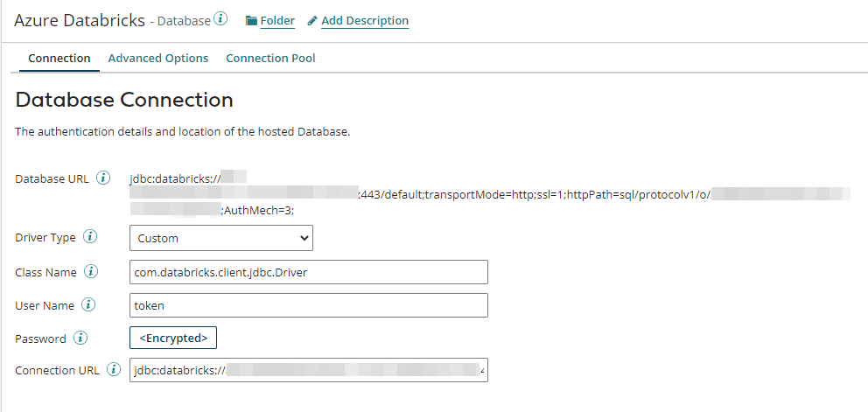The height and width of the screenshot is (412, 868).
Task: Open the Folder link text
Action: (x=277, y=20)
